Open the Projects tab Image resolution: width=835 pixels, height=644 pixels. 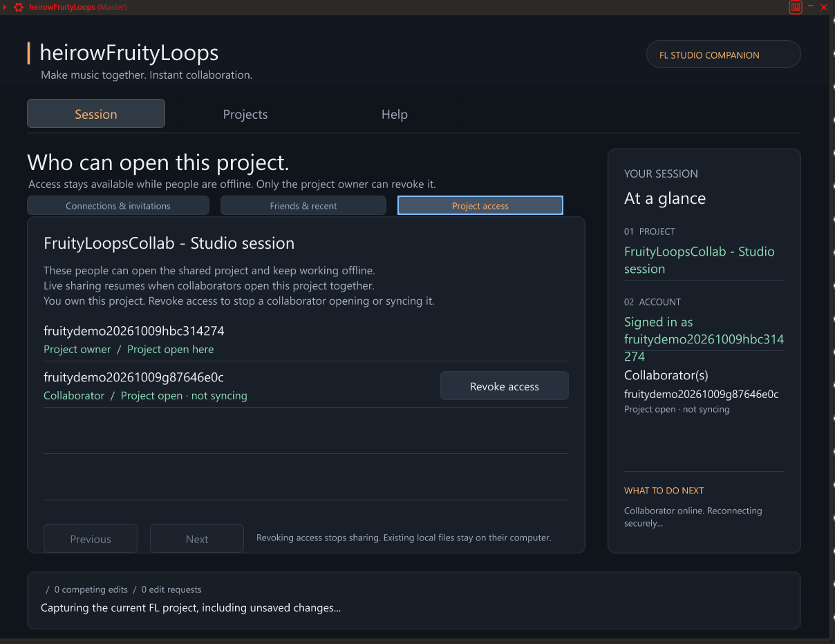pos(245,114)
